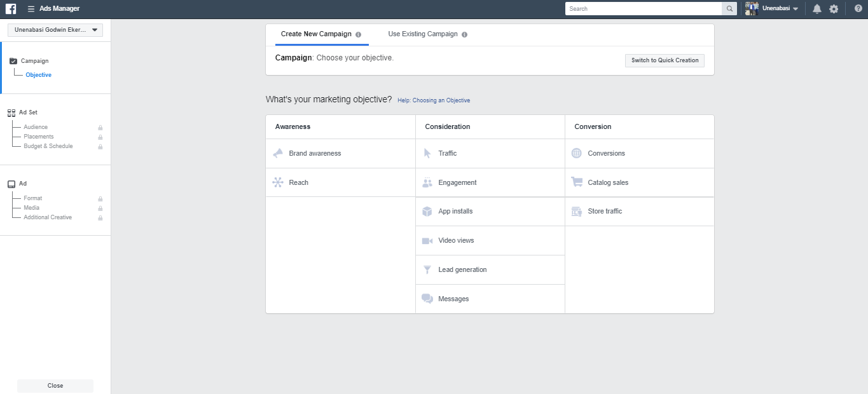
Task: Select the Create New Campaign tab
Action: click(x=316, y=34)
